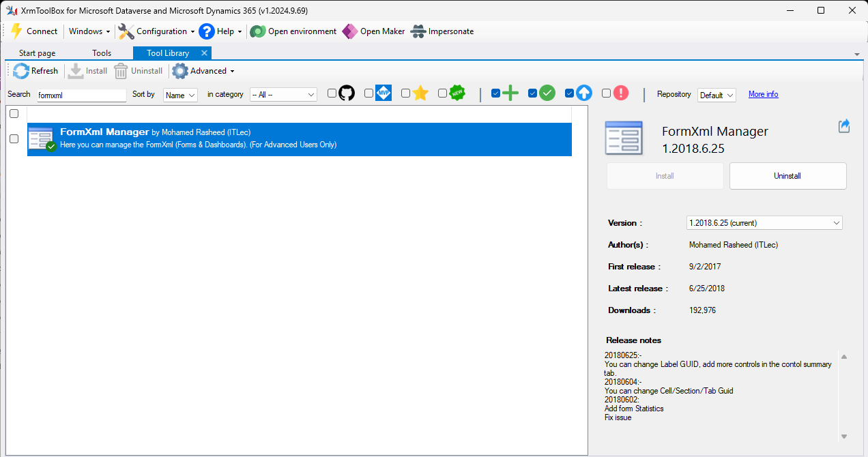Click the Uninstall trash toolbar icon
Image resolution: width=868 pixels, height=457 pixels.
[x=121, y=71]
